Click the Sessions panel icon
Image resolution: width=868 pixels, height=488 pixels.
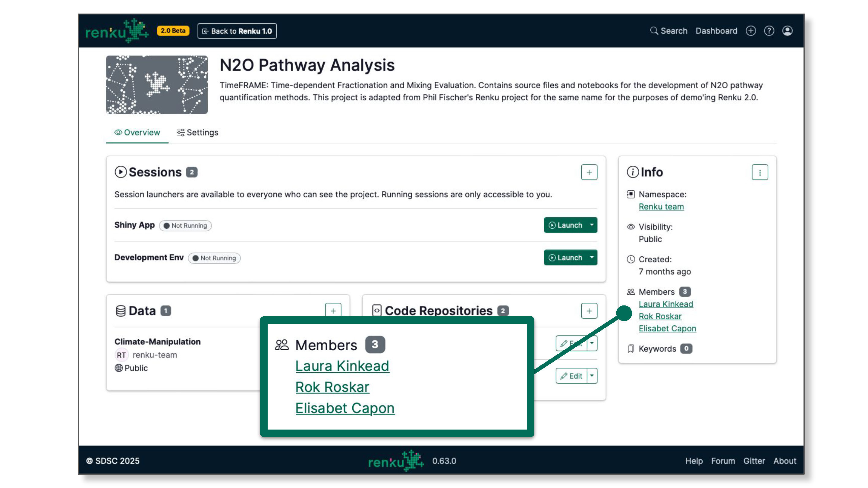[x=120, y=172]
